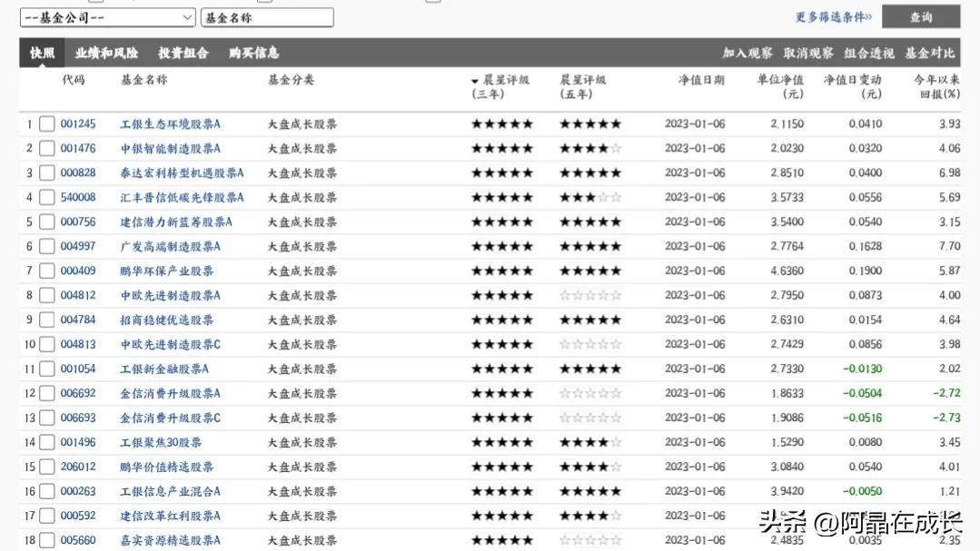The height and width of the screenshot is (551, 980).
Task: Open the 投资组合 tab
Action: click(x=183, y=53)
